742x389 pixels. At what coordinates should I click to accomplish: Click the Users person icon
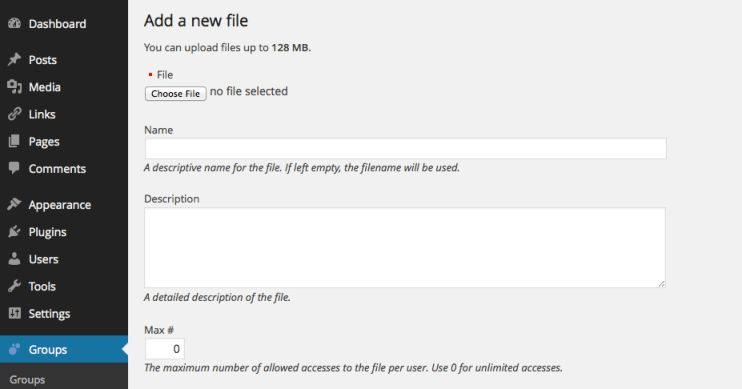pyautogui.click(x=15, y=258)
